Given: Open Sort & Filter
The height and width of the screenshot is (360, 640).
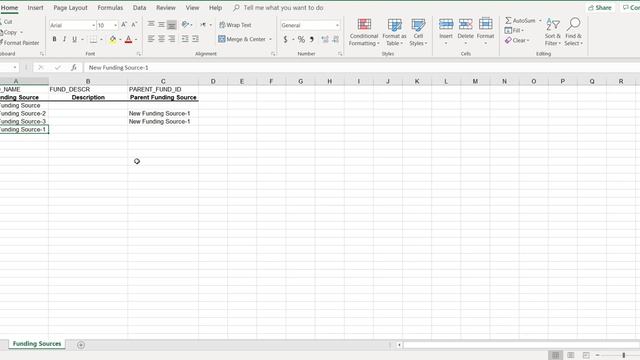Looking at the screenshot, I should [553, 32].
